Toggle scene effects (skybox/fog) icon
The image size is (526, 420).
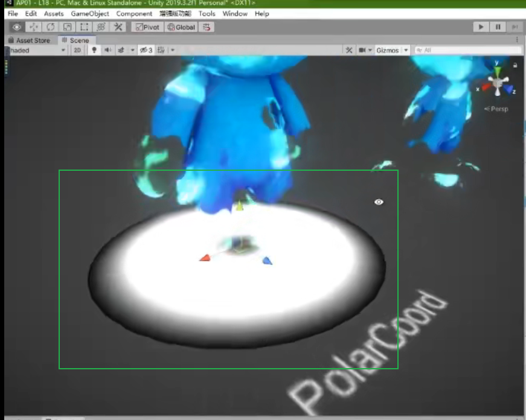pyautogui.click(x=121, y=50)
